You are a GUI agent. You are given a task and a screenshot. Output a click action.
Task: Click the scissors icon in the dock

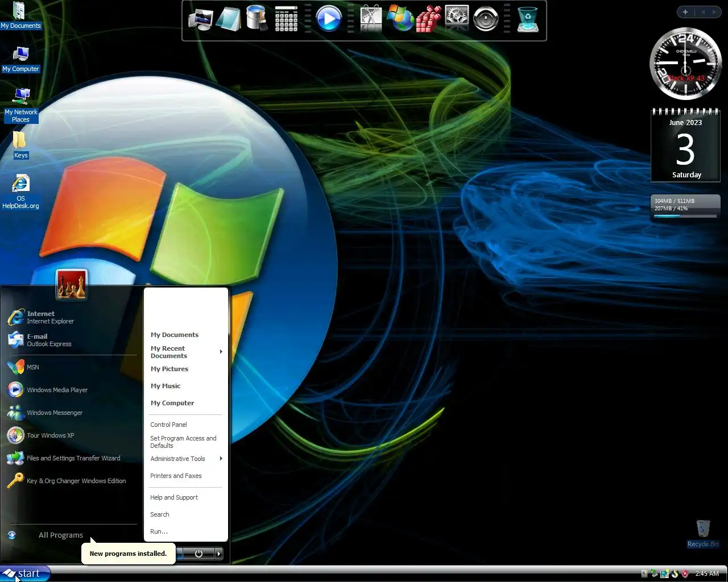click(371, 19)
